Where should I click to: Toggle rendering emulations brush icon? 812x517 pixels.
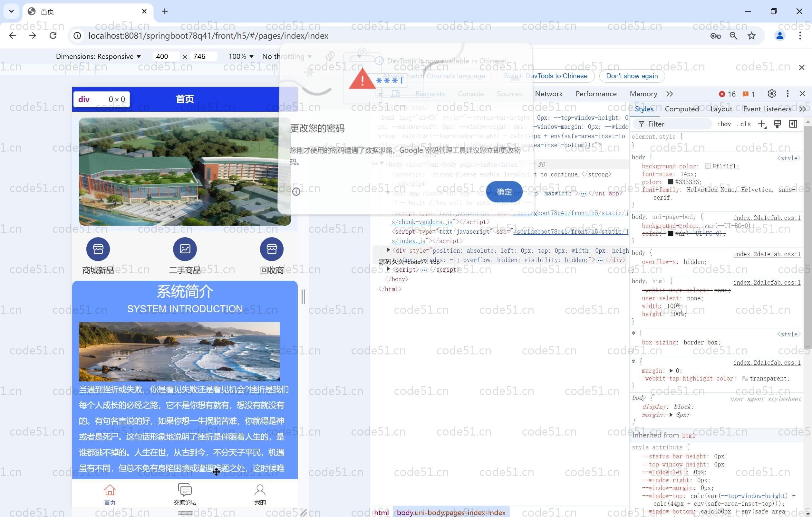click(x=777, y=124)
